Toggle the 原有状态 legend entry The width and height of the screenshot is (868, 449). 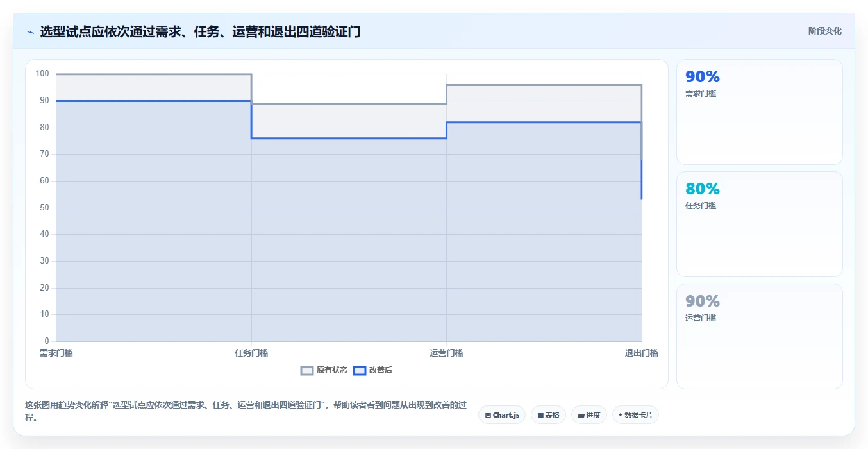(324, 370)
